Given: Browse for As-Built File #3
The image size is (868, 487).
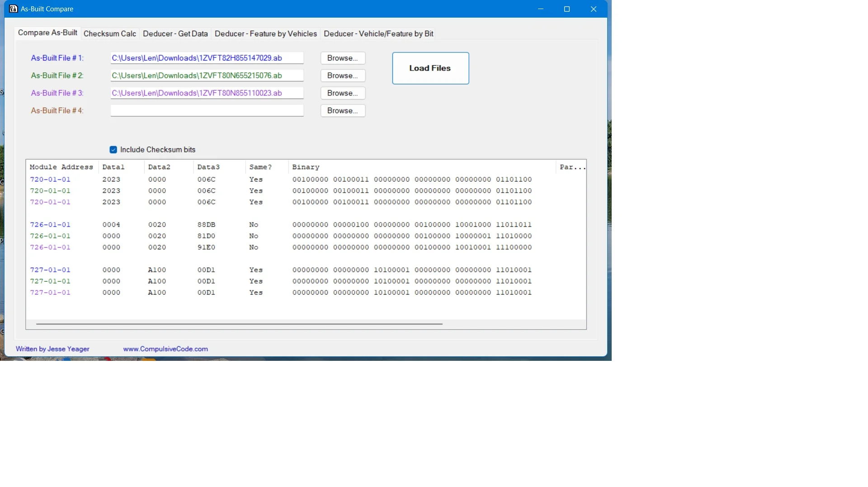Looking at the screenshot, I should pyautogui.click(x=343, y=93).
